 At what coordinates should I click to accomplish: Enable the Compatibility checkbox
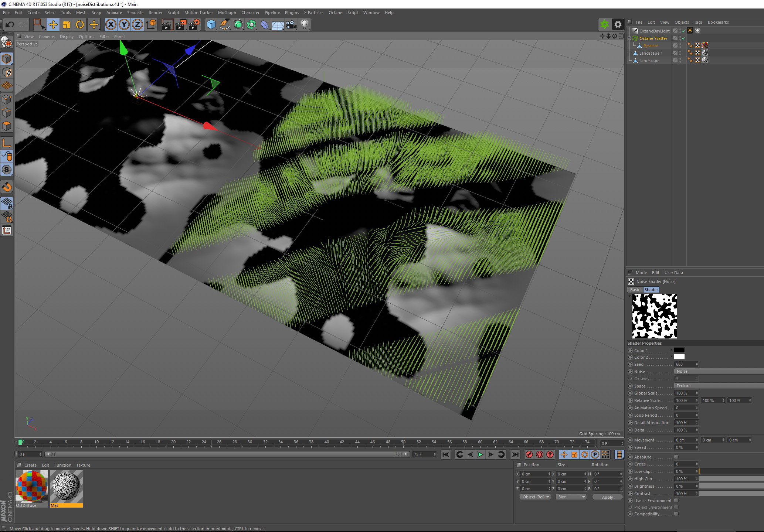676,514
